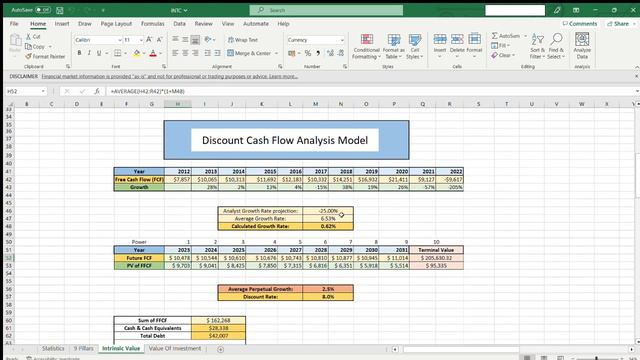640x360 pixels.
Task: Decrease the cell indent
Action: tap(208, 53)
